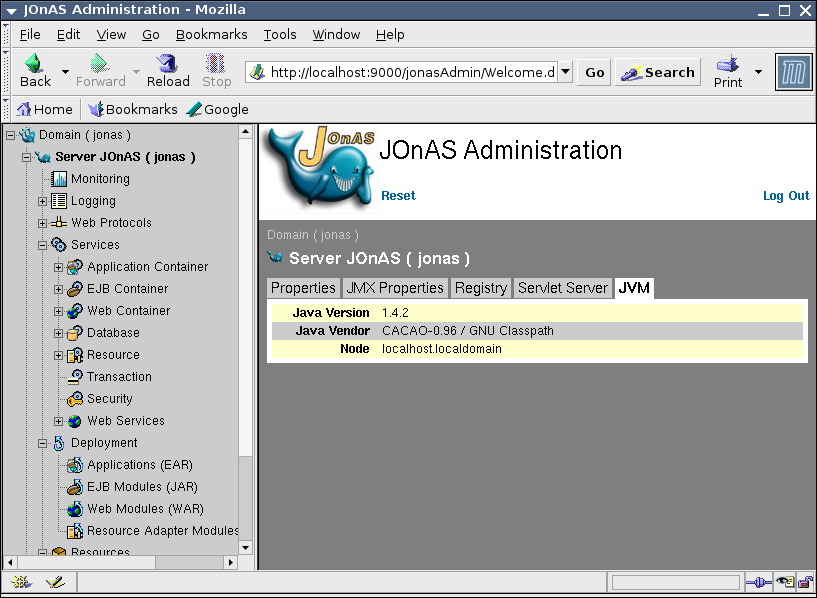Viewport: 817px width, 598px height.
Task: Open Composer component icon in status bar
Action: click(x=55, y=581)
